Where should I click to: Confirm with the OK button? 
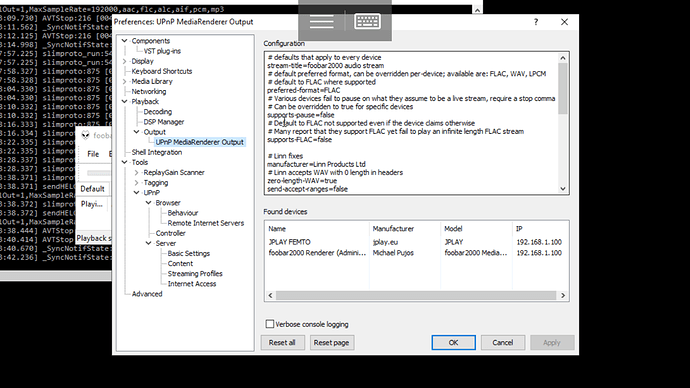pyautogui.click(x=453, y=342)
